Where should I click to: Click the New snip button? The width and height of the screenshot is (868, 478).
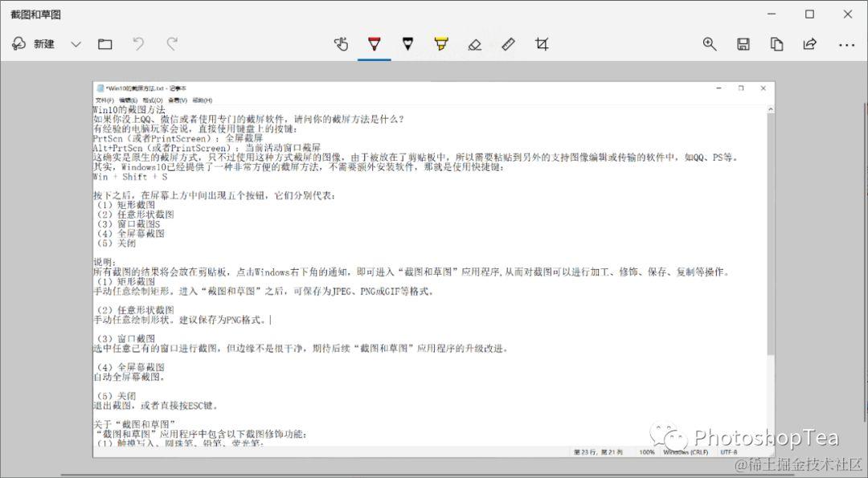pyautogui.click(x=33, y=44)
